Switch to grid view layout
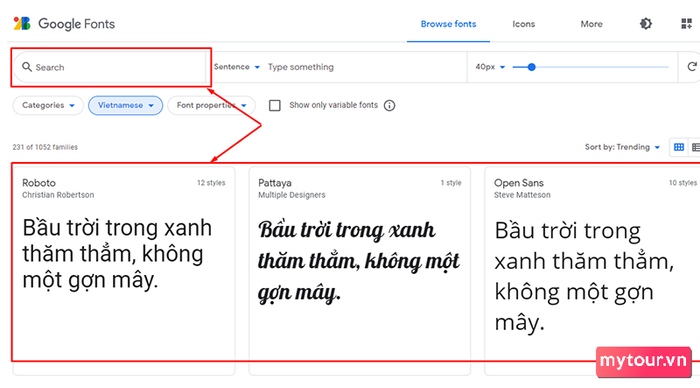This screenshot has width=700, height=388. (x=679, y=147)
